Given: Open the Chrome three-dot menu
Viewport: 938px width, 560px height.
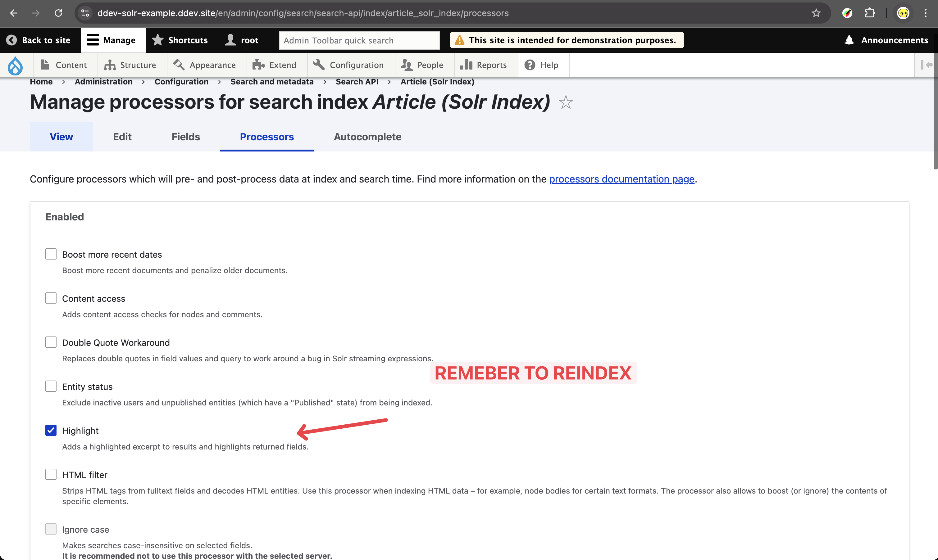Looking at the screenshot, I should 925,13.
